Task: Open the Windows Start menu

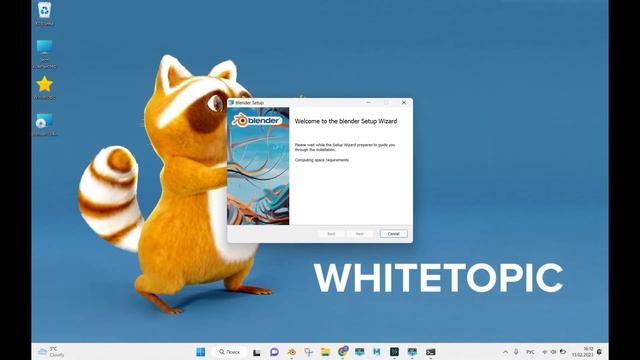Action: (200, 352)
